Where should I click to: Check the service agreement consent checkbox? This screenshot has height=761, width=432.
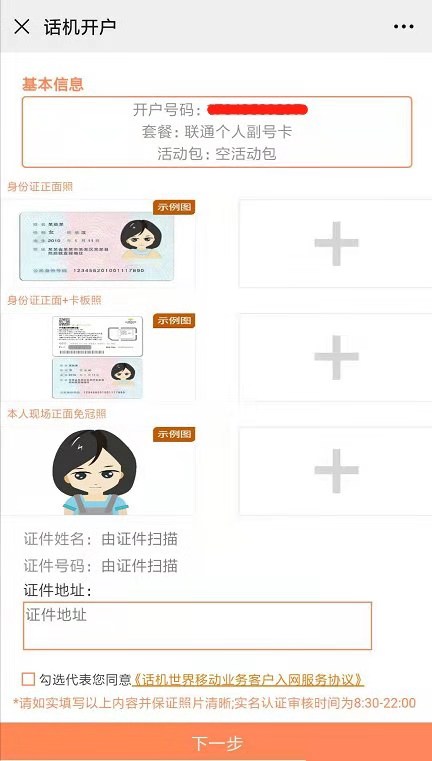click(29, 678)
